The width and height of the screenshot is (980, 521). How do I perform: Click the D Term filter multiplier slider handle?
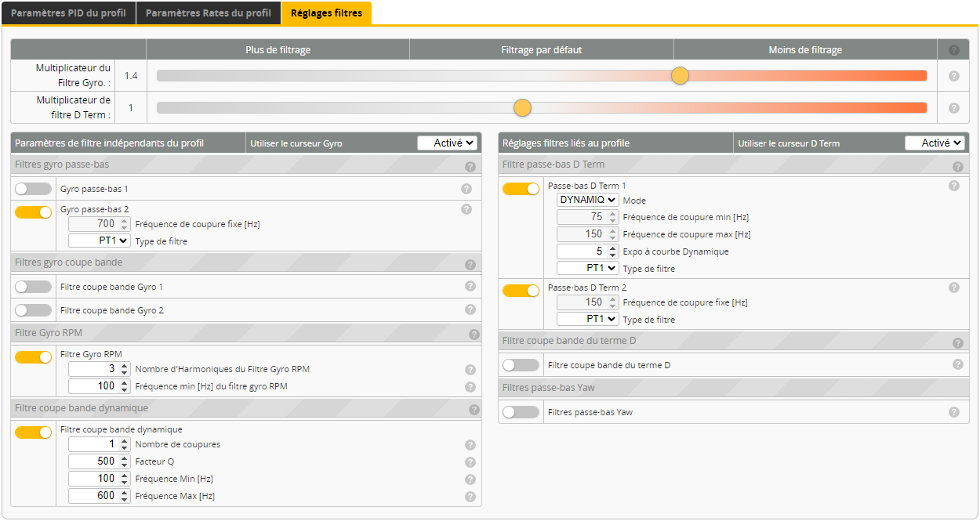point(522,108)
